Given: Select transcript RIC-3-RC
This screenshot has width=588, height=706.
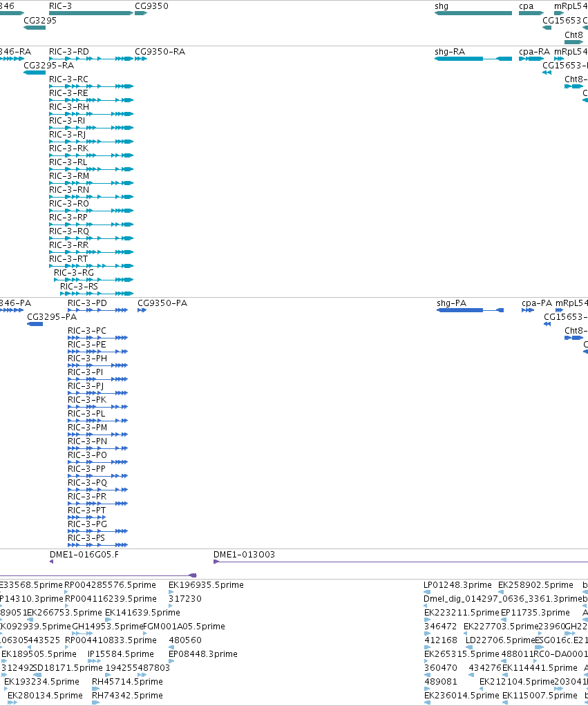Looking at the screenshot, I should pyautogui.click(x=68, y=79).
